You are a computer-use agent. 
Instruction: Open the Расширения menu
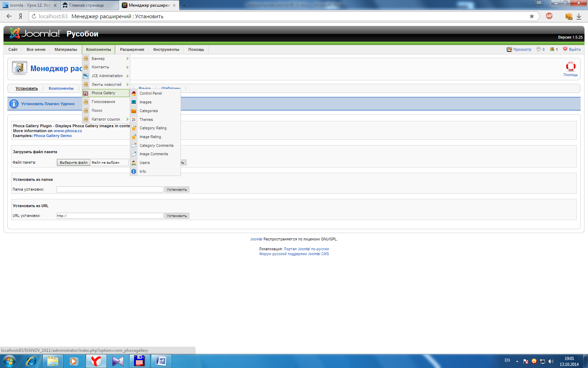pos(132,49)
